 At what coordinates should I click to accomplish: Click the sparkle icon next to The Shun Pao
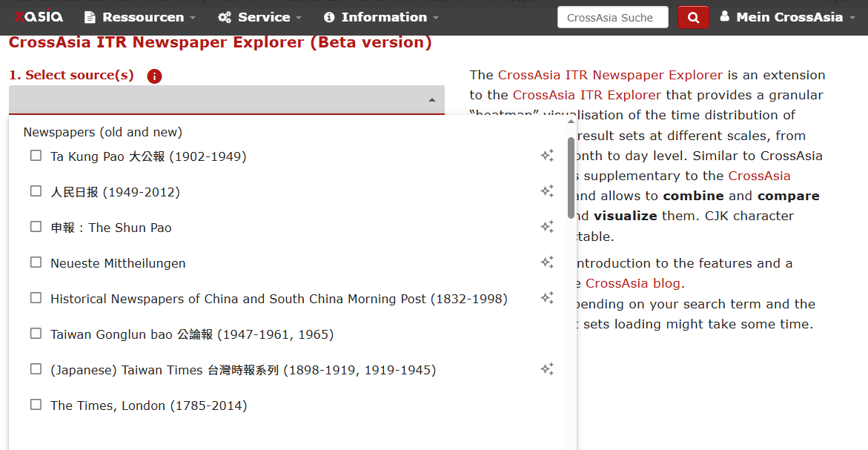click(547, 227)
